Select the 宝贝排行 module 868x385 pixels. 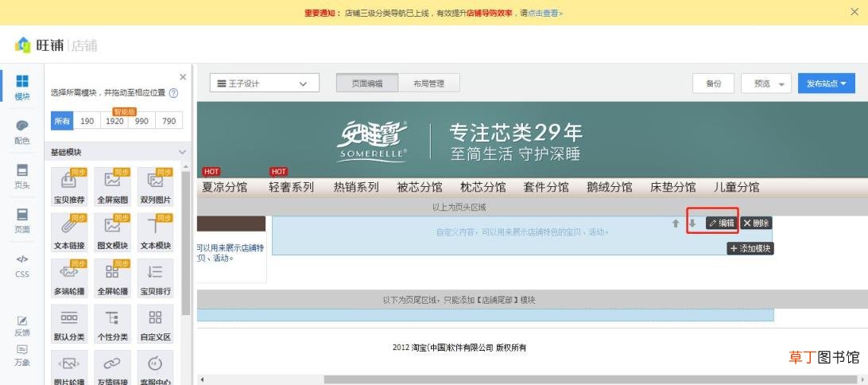156,278
